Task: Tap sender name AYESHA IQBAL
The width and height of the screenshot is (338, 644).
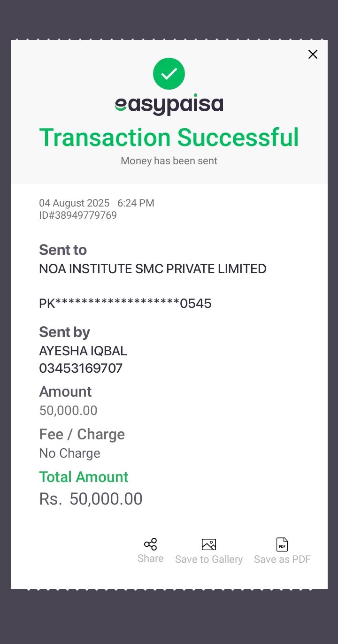Action: coord(83,351)
